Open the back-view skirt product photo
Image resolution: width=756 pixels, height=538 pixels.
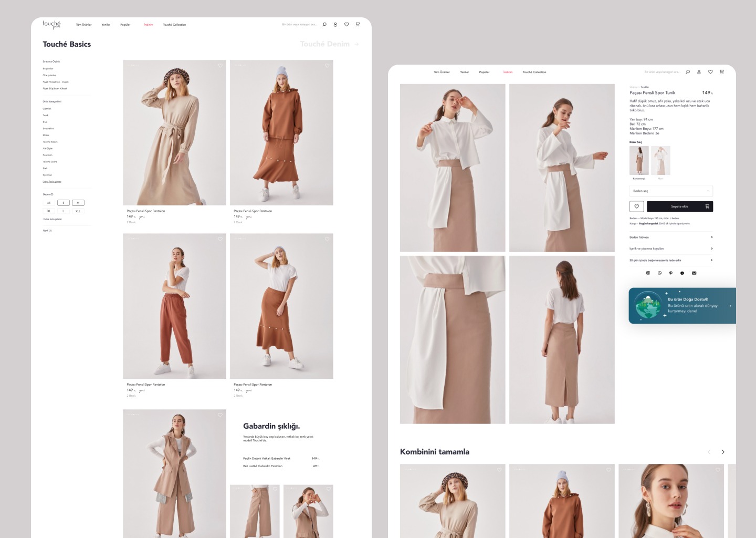click(562, 340)
